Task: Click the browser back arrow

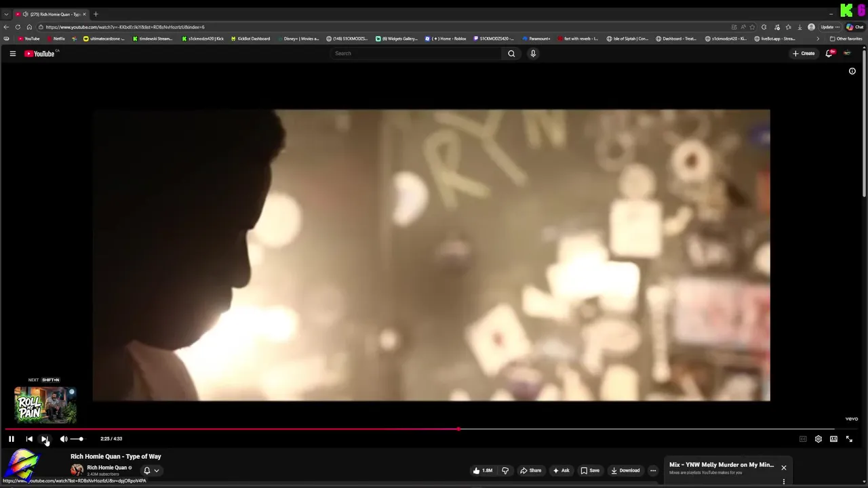Action: click(6, 27)
